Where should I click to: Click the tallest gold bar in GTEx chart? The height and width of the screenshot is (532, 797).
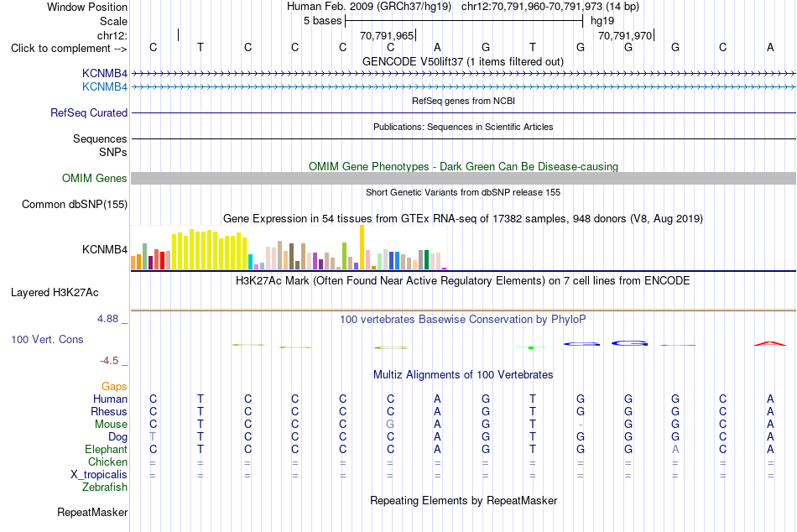pos(362,248)
